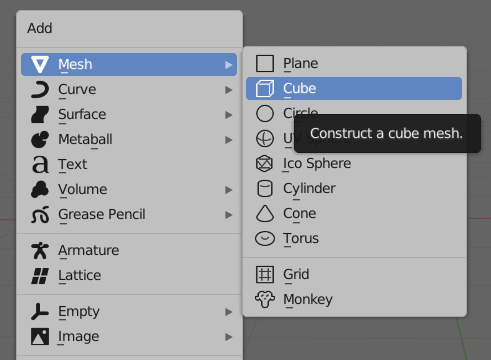Open the Volume label entry
This screenshot has height=360, width=491.
coord(83,189)
